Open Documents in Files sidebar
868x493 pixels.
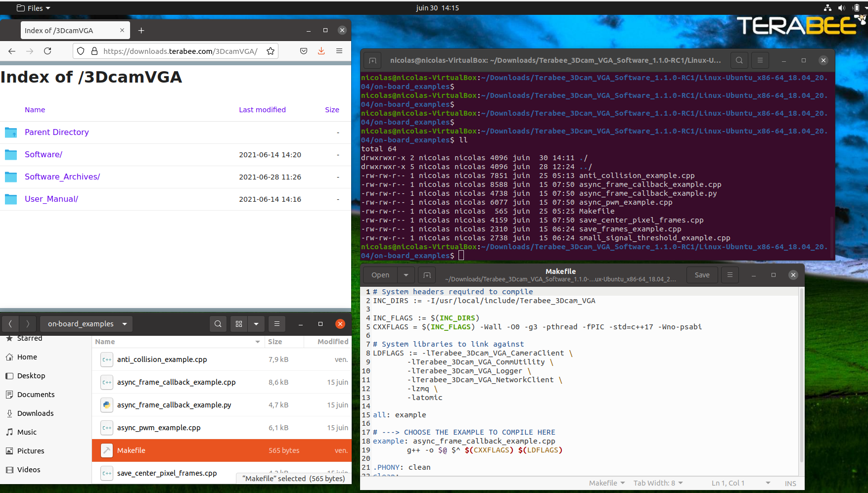(x=46, y=395)
